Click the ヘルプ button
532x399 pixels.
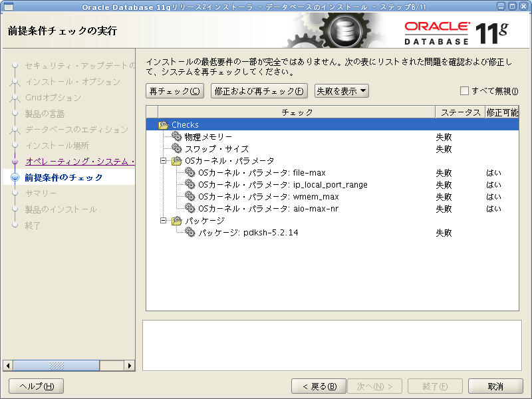(x=37, y=386)
